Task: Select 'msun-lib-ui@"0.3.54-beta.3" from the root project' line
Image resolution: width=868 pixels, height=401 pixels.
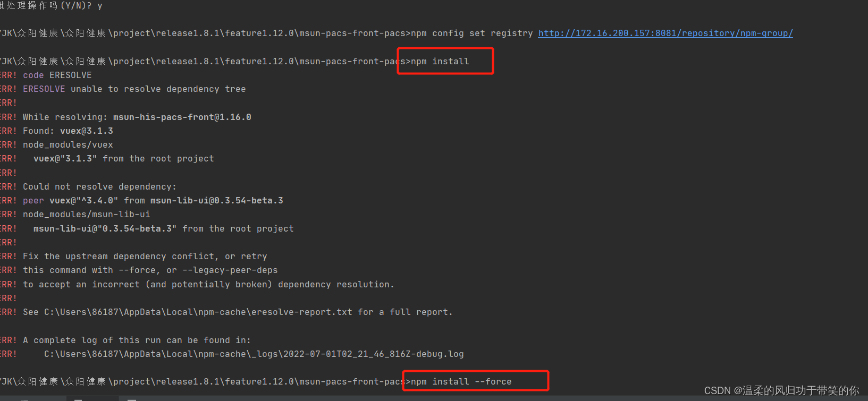Action: [x=164, y=228]
